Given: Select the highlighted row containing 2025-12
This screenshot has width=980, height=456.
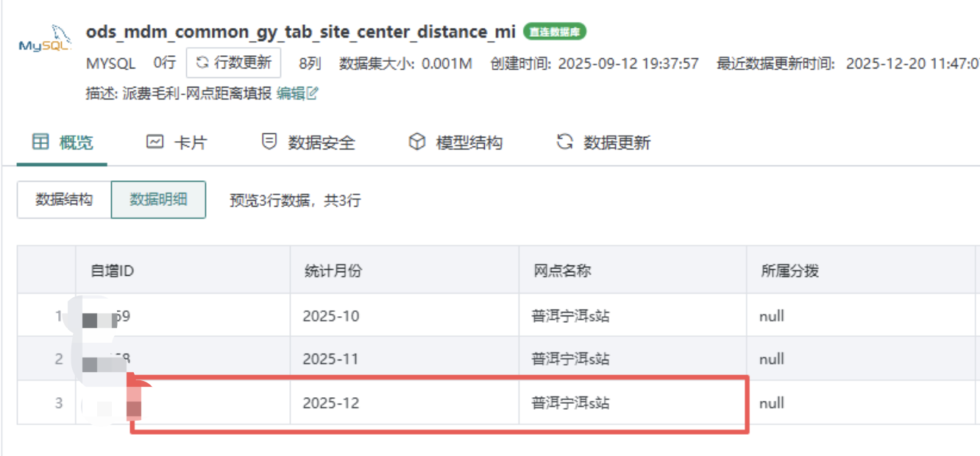Looking at the screenshot, I should tap(441, 403).
